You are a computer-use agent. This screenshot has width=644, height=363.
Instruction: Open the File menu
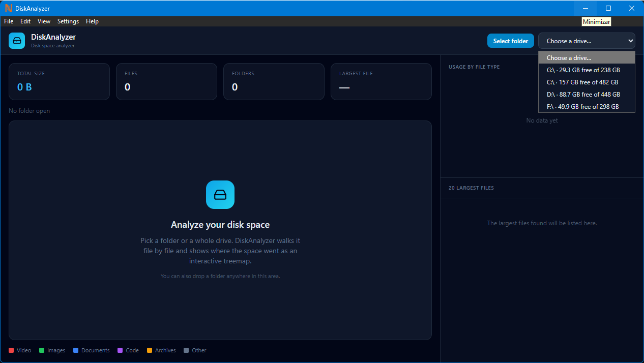pos(9,21)
